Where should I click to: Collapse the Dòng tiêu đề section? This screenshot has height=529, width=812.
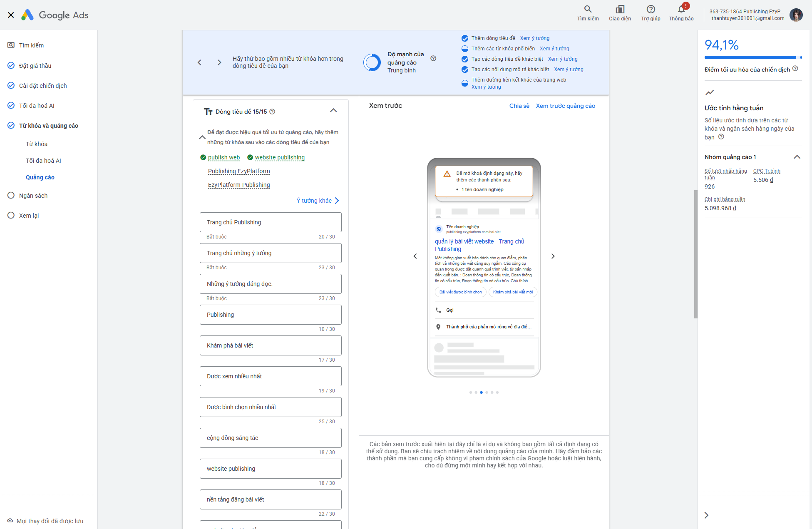pos(333,110)
